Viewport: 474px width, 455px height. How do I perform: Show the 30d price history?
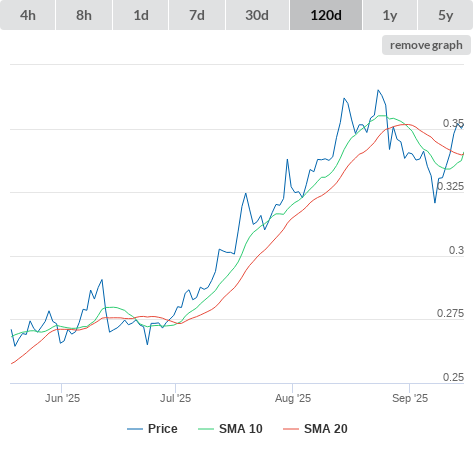coord(257,15)
